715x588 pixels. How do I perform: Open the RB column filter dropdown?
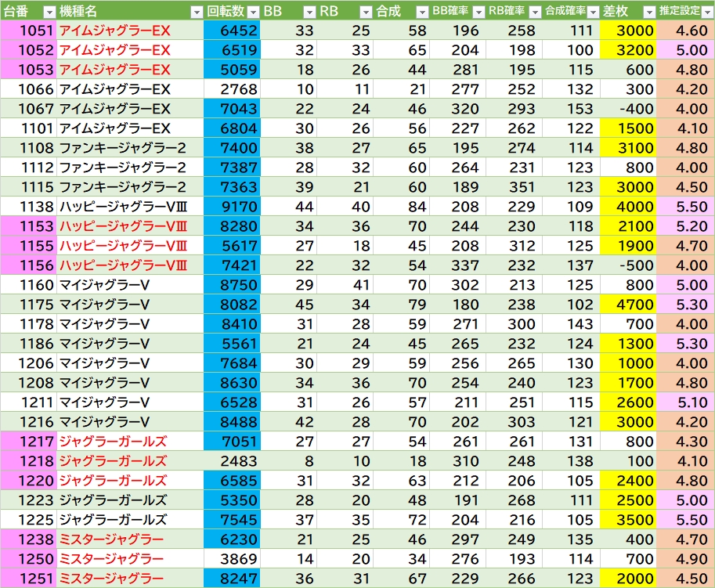[367, 12]
